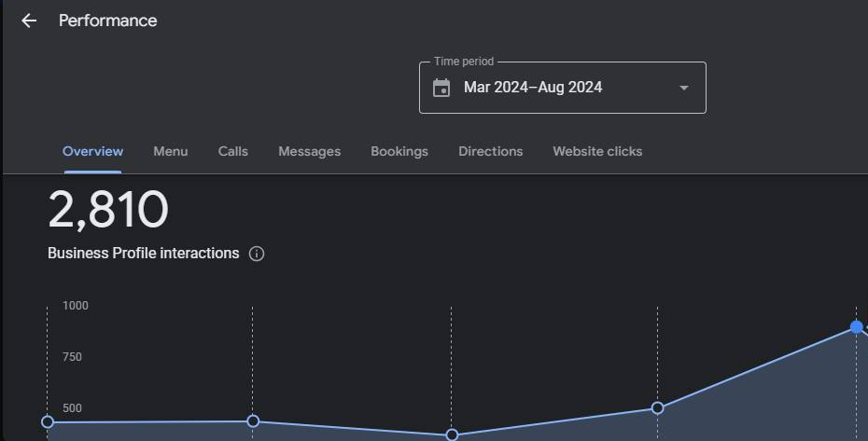Click the filled blue peak data point
This screenshot has width=868, height=441.
pos(856,327)
